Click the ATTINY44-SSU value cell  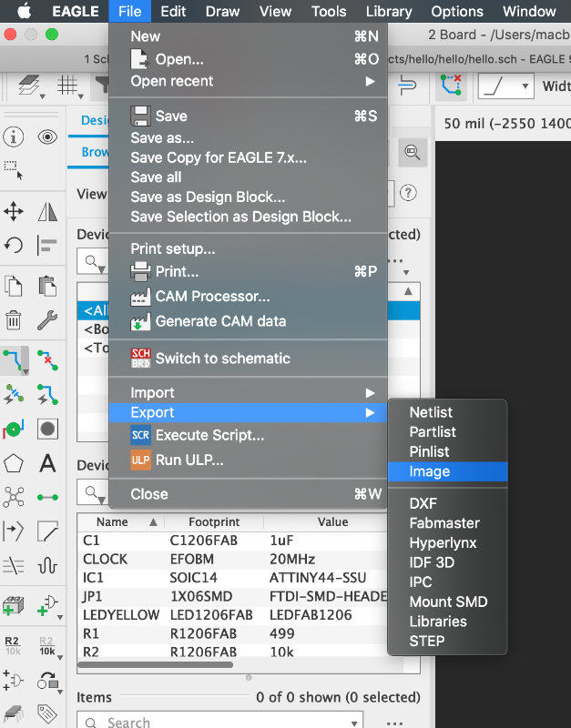pos(318,578)
